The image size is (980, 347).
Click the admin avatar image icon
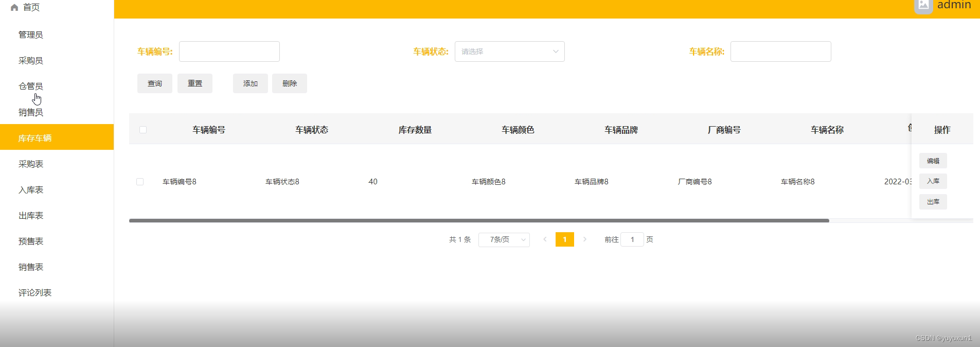pos(923,6)
